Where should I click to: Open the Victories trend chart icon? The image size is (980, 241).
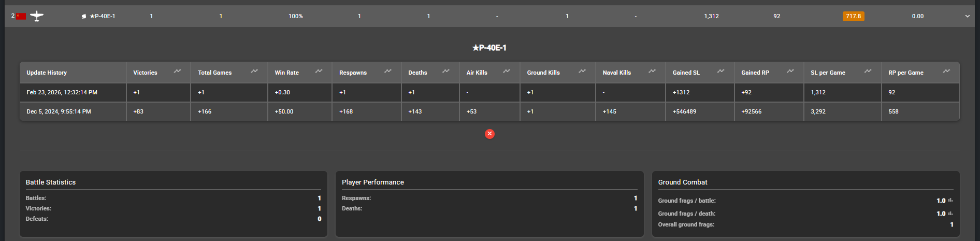point(178,71)
